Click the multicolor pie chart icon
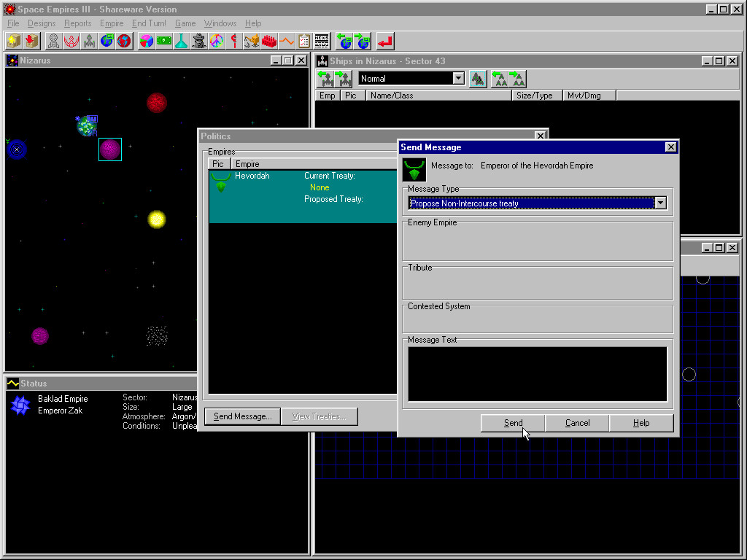 (147, 41)
